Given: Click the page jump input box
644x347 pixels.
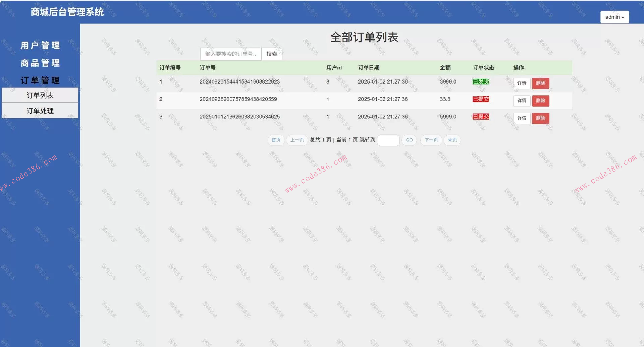Looking at the screenshot, I should click(x=388, y=140).
